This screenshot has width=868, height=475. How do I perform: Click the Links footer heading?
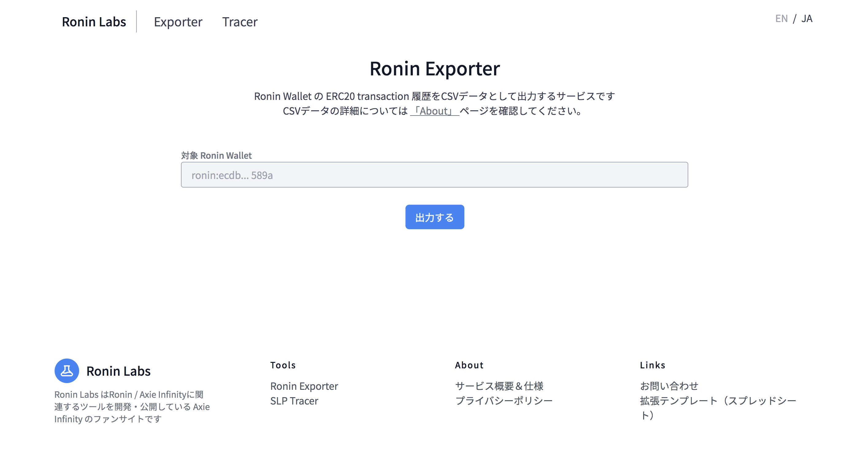pos(652,365)
